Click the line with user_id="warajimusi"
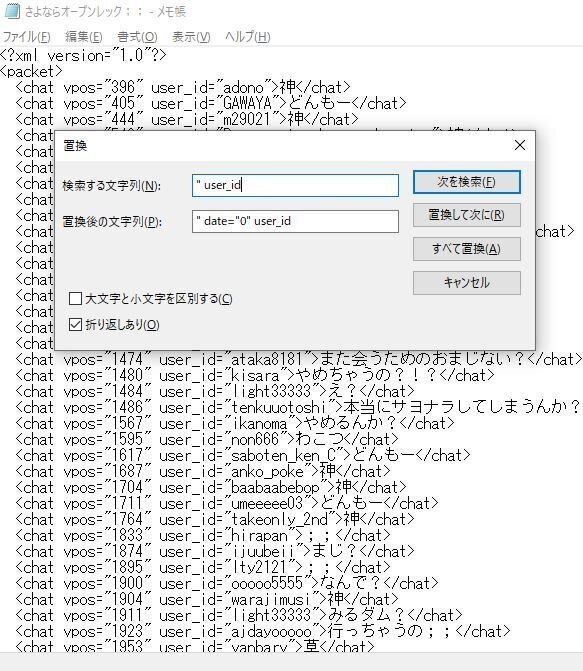 click(x=207, y=599)
